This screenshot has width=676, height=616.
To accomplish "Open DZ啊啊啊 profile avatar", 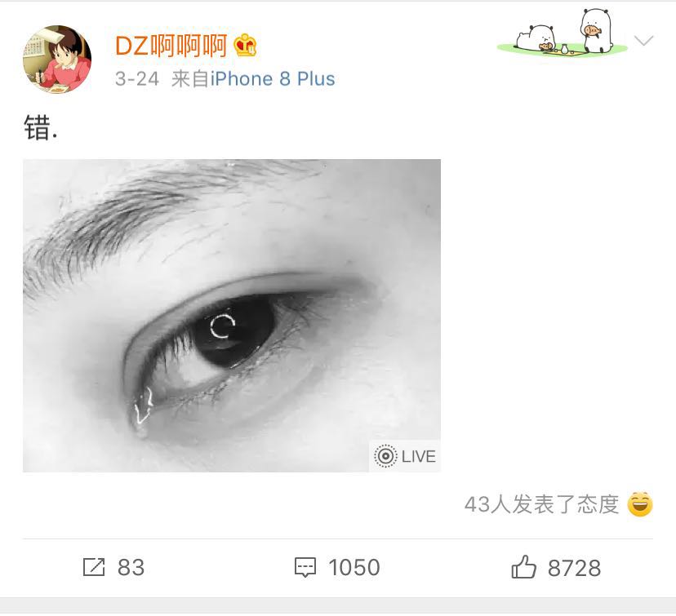I will (x=57, y=59).
